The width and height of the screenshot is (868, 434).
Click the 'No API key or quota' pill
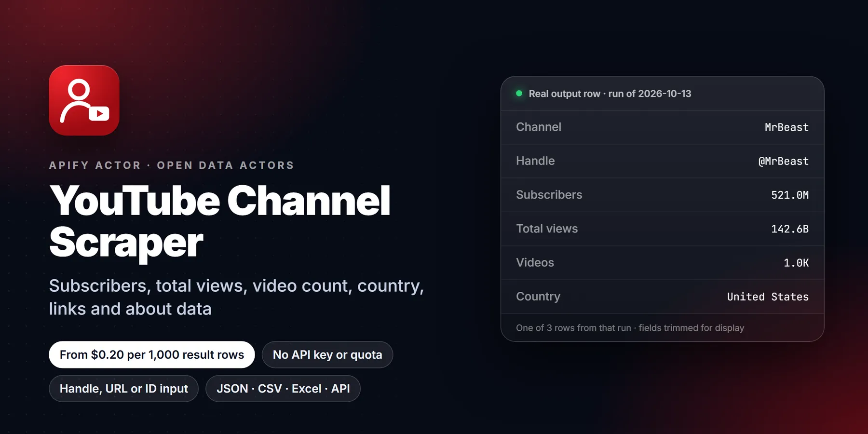tap(327, 355)
